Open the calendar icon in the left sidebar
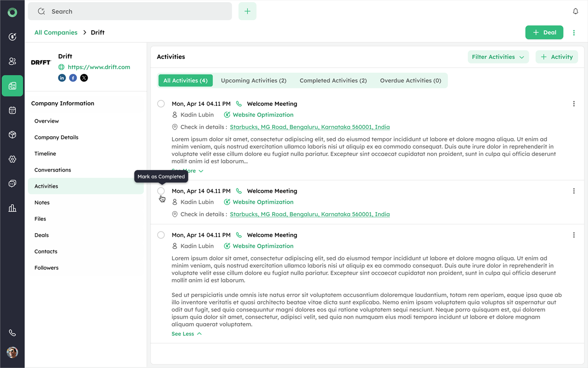Viewport: 588px width, 368px height. 12,110
